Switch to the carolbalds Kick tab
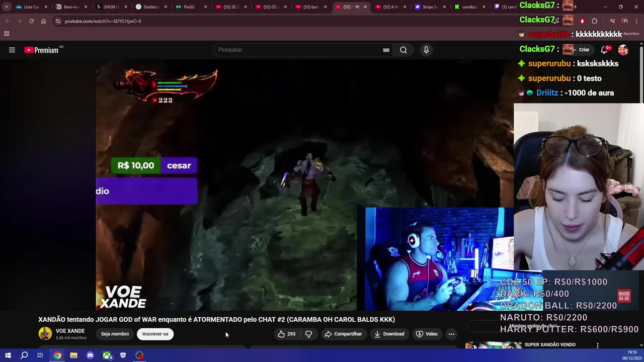 (469, 7)
